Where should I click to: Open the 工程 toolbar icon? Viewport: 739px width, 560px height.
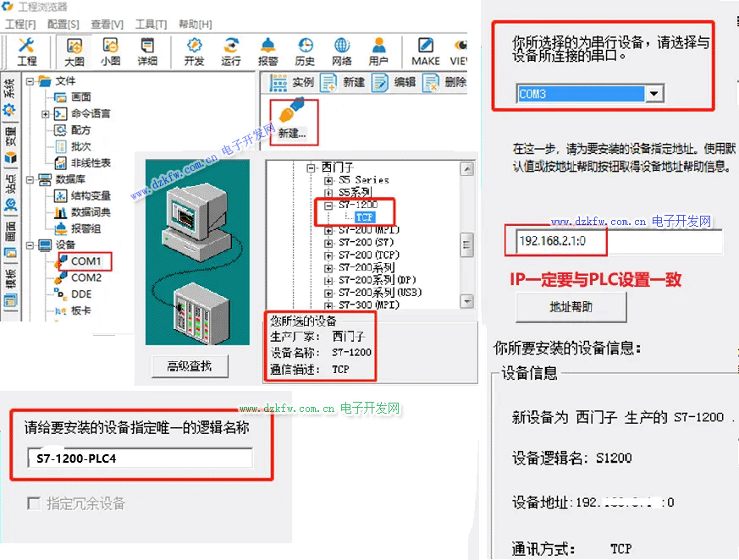click(26, 52)
